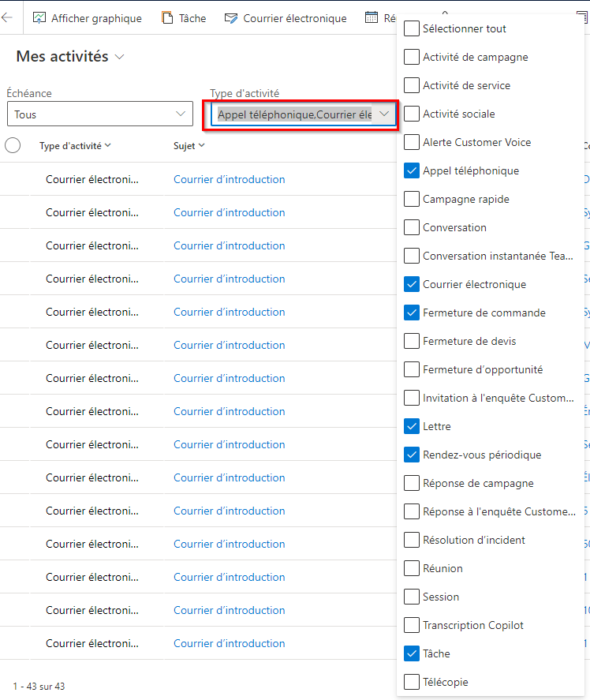Collapse the Type d'activité multi-select dropdown
Viewport: 590px width, 700px height.
point(384,114)
